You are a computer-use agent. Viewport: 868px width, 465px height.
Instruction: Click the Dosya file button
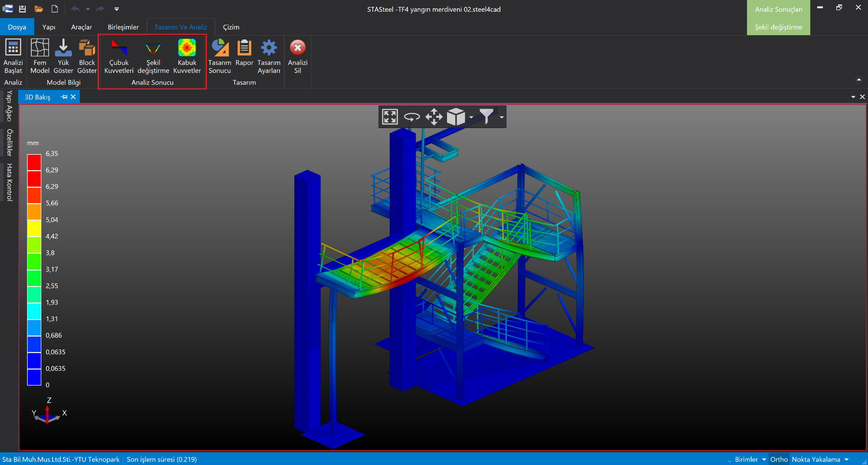click(x=17, y=27)
